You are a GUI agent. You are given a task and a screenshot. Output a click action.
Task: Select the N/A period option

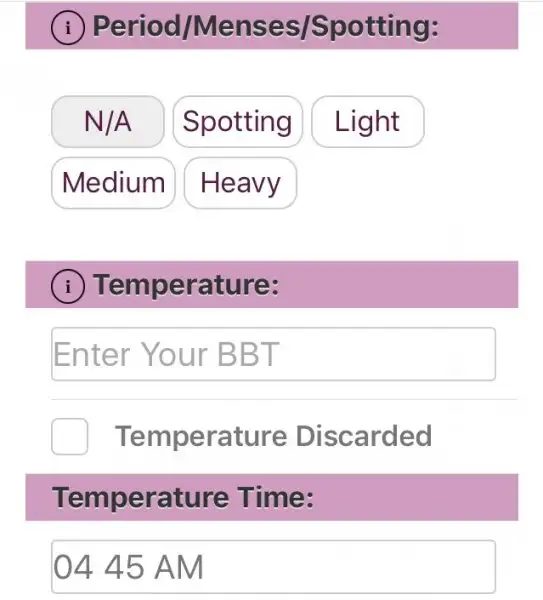[x=108, y=122]
